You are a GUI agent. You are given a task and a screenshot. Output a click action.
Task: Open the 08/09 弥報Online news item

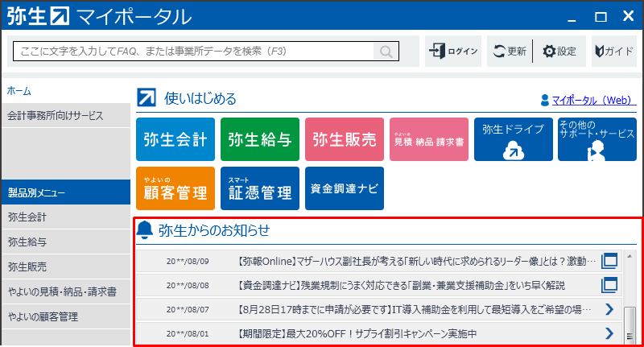point(378,261)
